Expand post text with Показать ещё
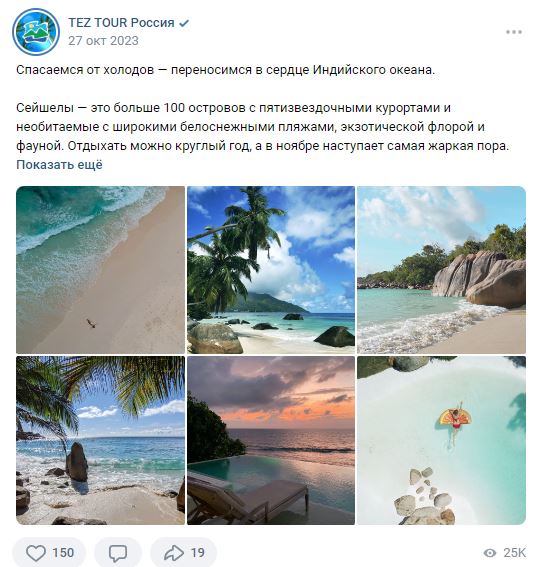 [x=59, y=165]
